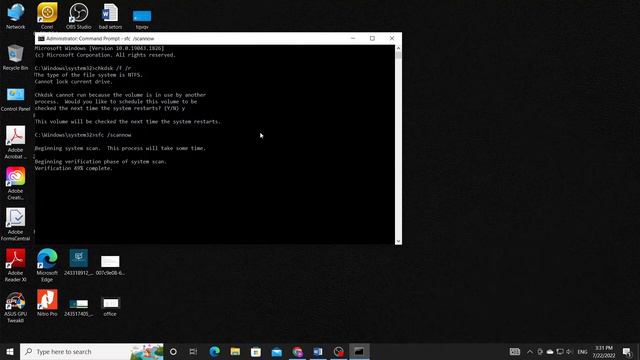Viewport: 640px width, 360px height.
Task: Switch the ENG input language indicator
Action: [582, 351]
